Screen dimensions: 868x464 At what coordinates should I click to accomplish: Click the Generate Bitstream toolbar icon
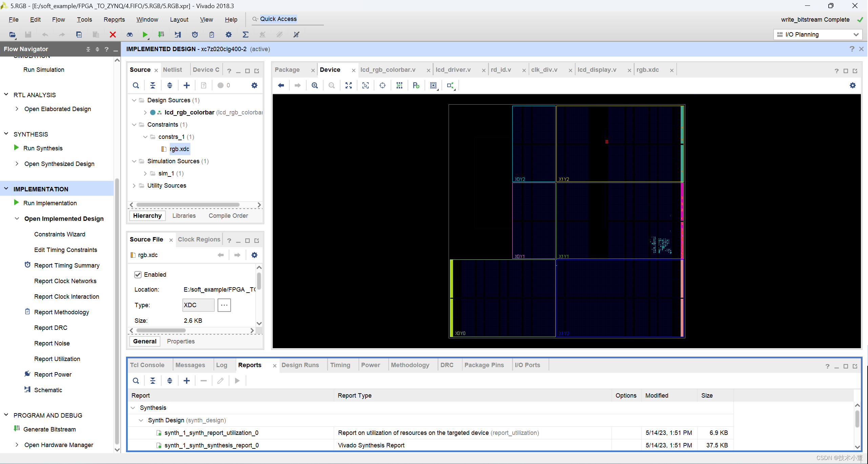[x=161, y=35]
